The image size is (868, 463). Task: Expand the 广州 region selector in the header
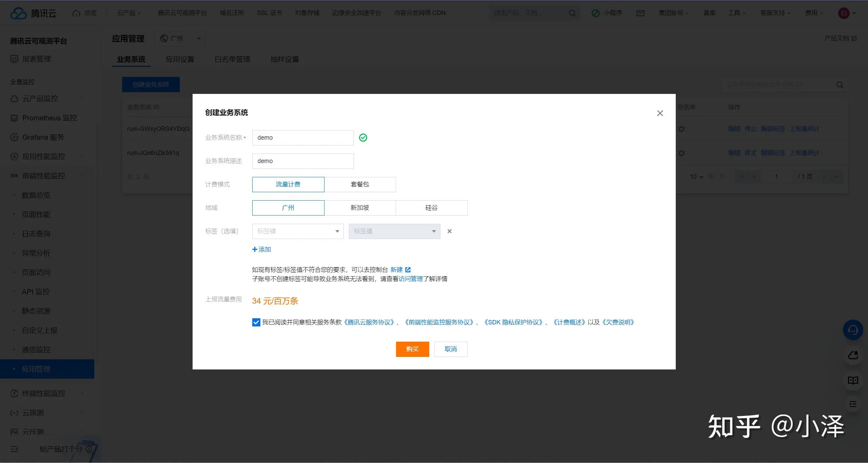point(180,38)
